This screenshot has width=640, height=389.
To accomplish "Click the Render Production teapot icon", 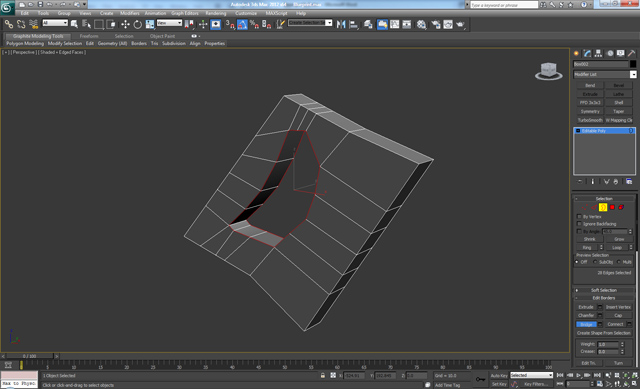I will click(460, 24).
